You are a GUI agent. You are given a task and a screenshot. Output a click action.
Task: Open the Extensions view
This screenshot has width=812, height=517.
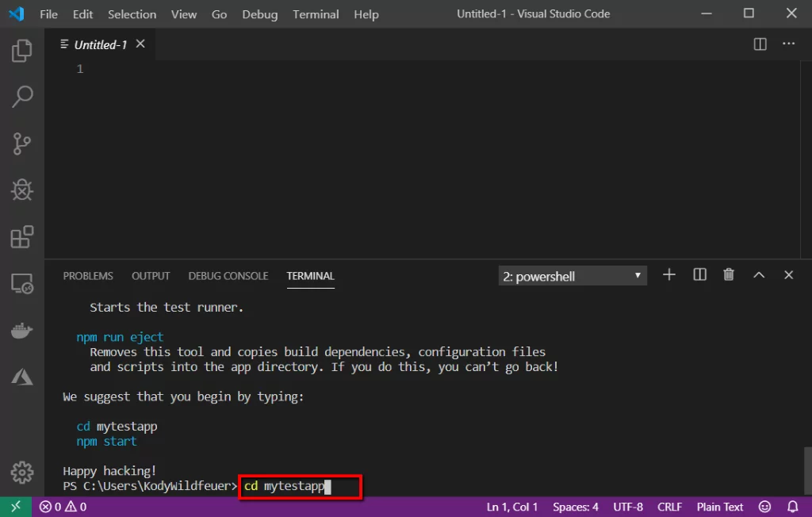coord(21,237)
